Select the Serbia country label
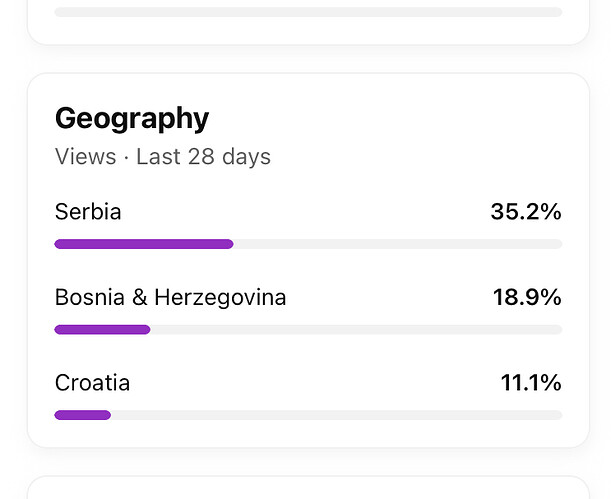The width and height of the screenshot is (611, 499). point(88,212)
